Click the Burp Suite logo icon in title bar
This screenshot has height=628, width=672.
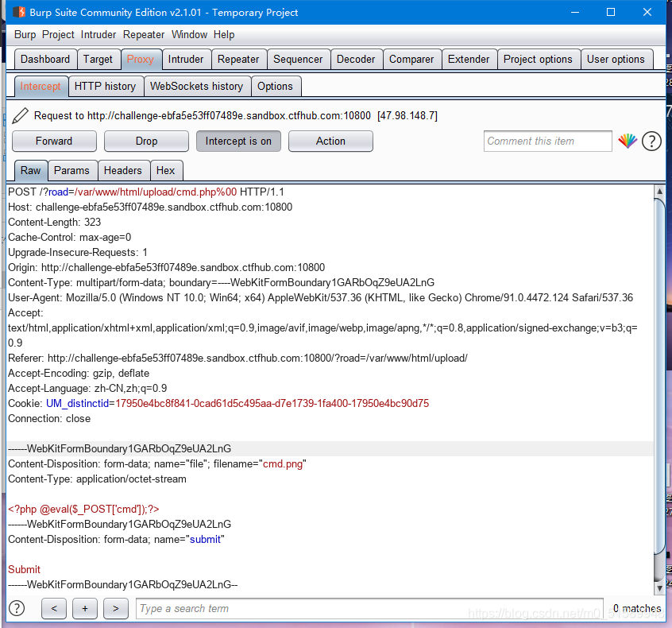click(19, 12)
